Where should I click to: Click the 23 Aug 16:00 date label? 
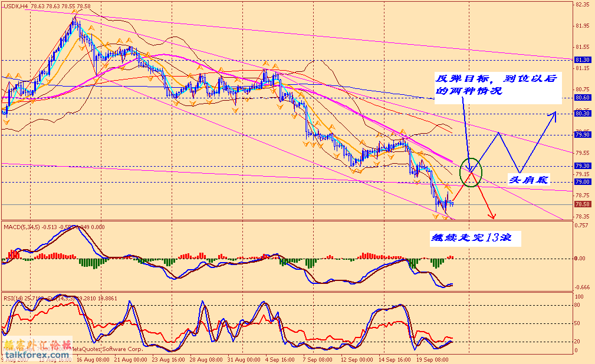click(169, 359)
